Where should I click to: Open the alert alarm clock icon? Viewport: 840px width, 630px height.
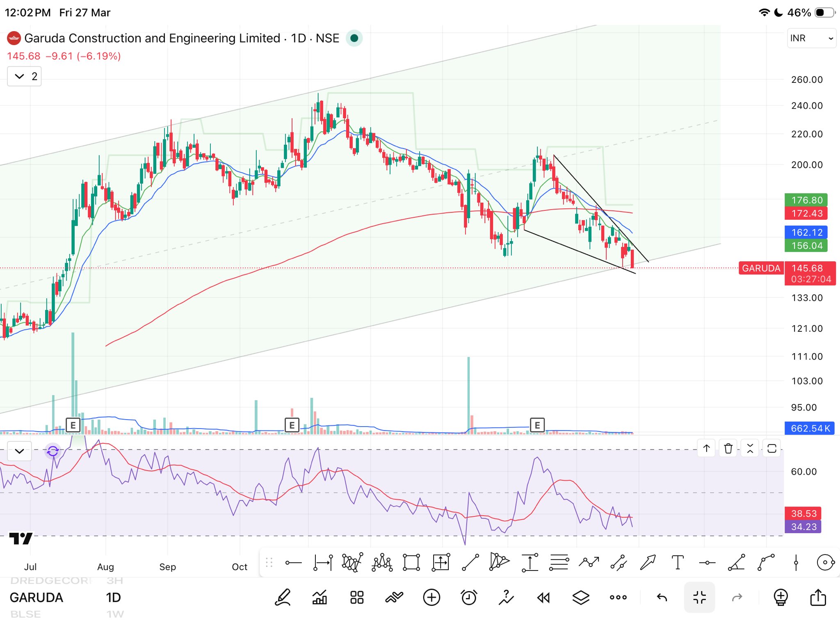click(469, 598)
